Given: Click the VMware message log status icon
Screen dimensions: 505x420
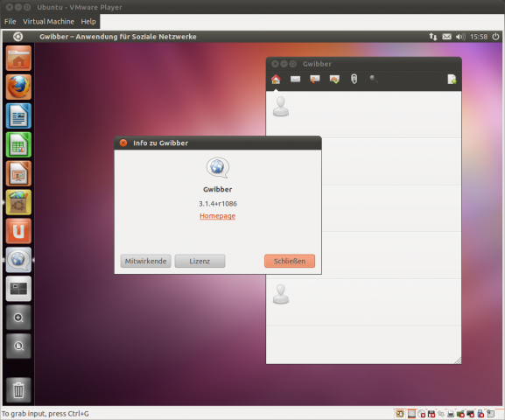Looking at the screenshot, I should point(490,414).
